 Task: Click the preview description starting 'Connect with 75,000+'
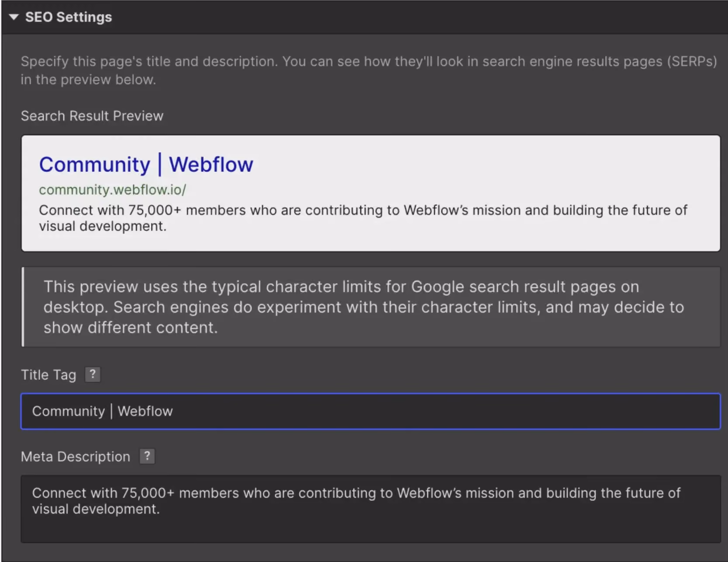coord(363,218)
